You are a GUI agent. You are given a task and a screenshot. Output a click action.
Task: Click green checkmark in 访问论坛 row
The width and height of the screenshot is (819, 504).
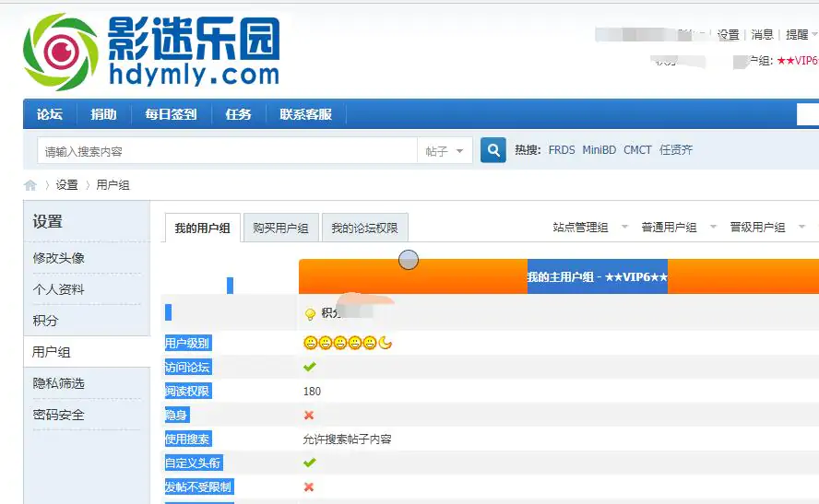pyautogui.click(x=310, y=367)
